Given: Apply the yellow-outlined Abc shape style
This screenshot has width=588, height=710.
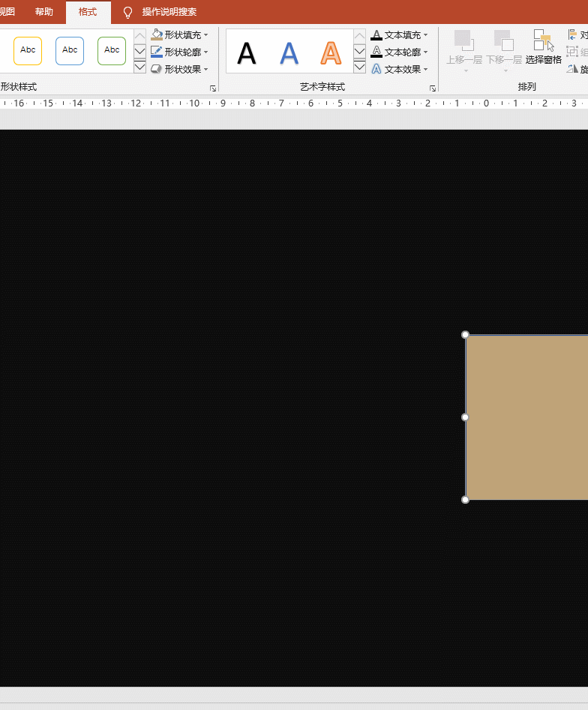Looking at the screenshot, I should [x=28, y=50].
